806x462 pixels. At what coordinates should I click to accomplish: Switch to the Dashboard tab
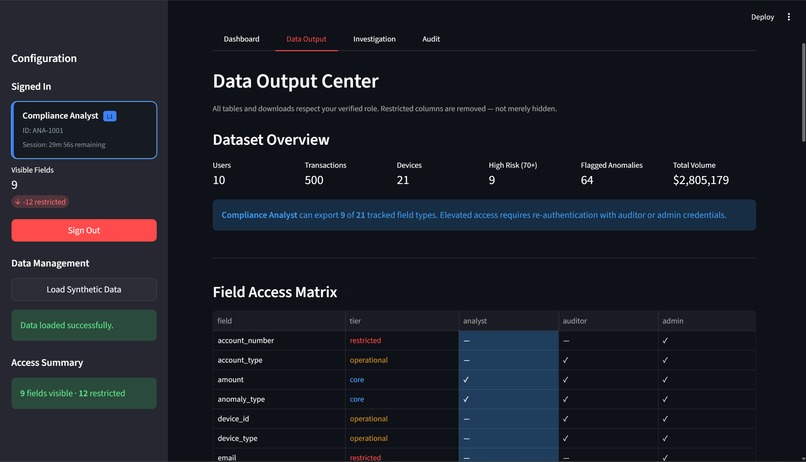pyautogui.click(x=241, y=39)
